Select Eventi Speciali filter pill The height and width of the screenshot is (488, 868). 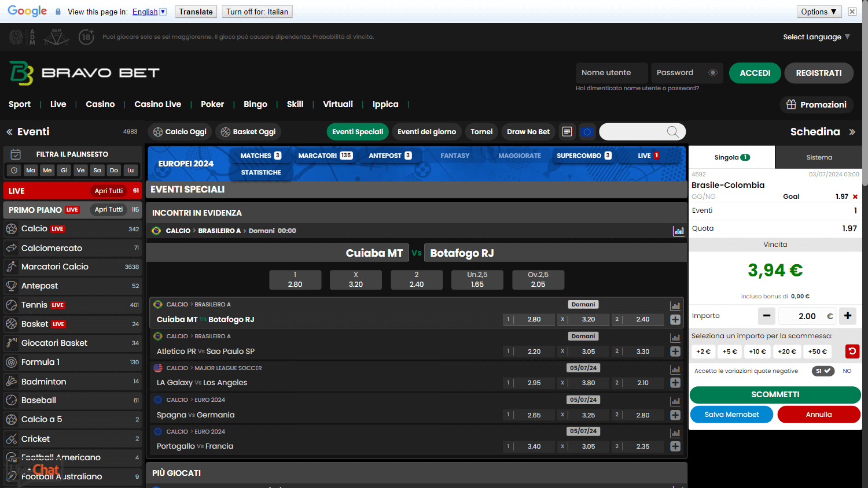pyautogui.click(x=358, y=132)
